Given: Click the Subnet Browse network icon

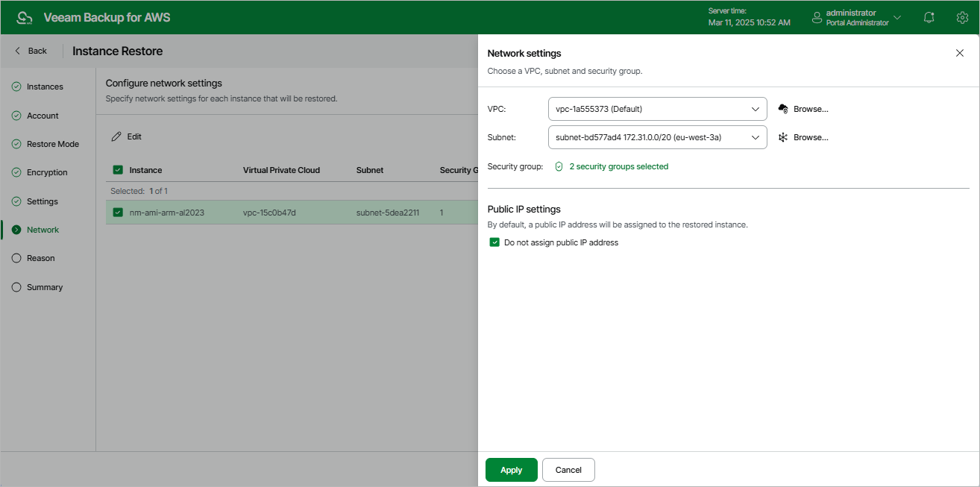Looking at the screenshot, I should pos(783,137).
